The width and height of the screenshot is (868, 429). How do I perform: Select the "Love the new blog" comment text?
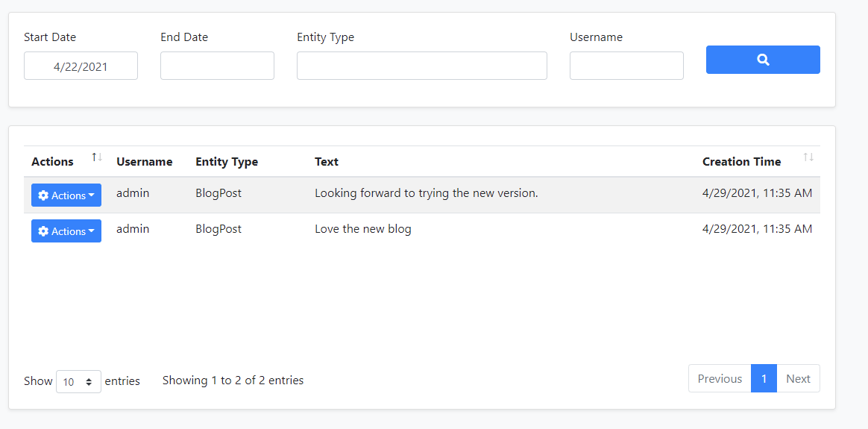[362, 229]
